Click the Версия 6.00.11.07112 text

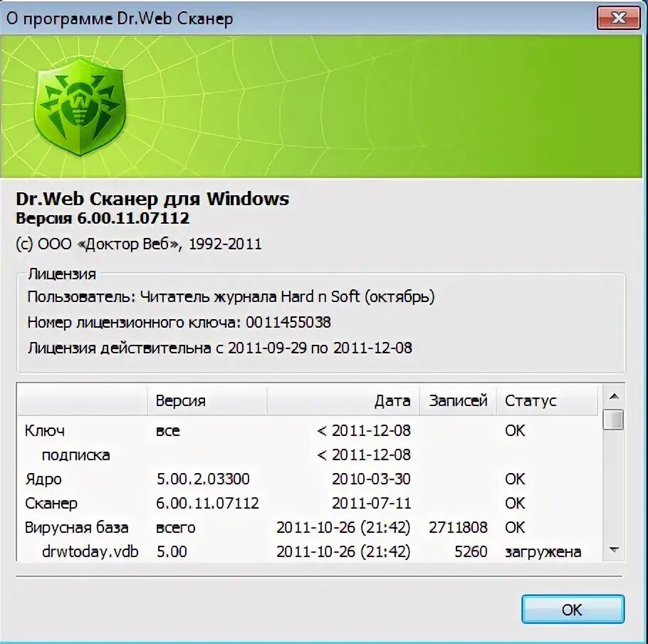pos(103,218)
